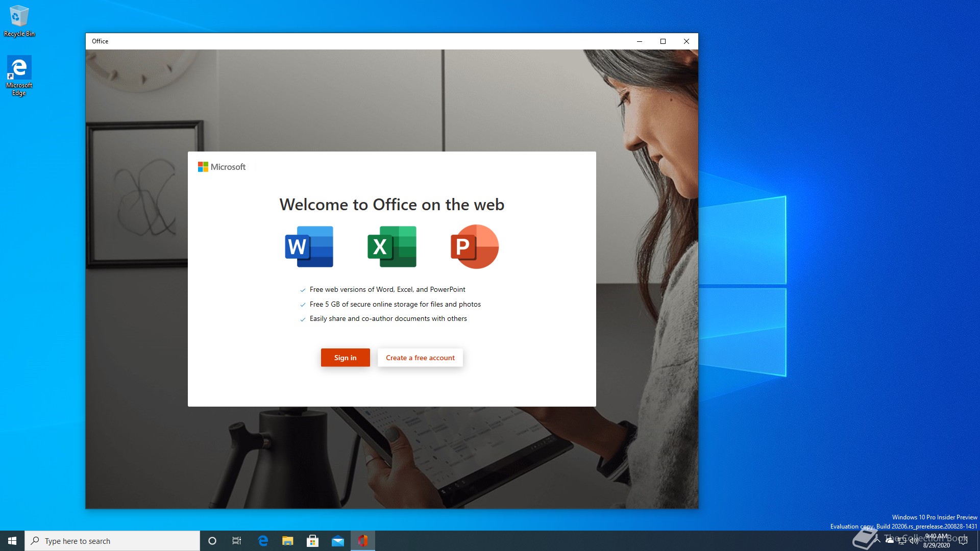This screenshot has height=551, width=980.
Task: Open Microsoft Store from the taskbar
Action: click(313, 541)
